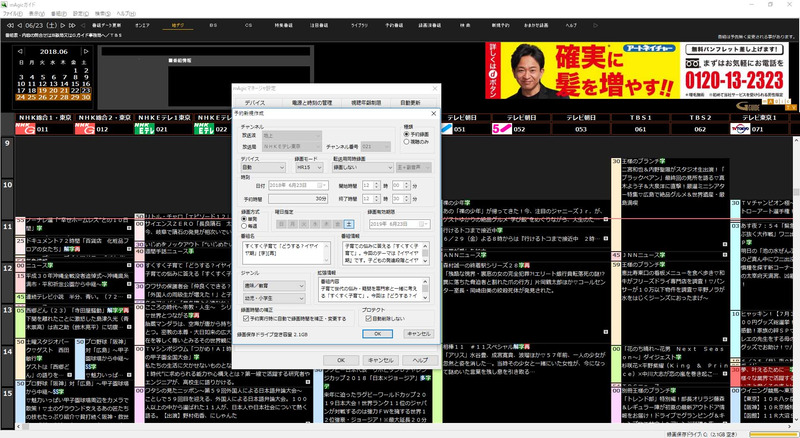
Task: Open ファイル menu
Action: [12, 13]
